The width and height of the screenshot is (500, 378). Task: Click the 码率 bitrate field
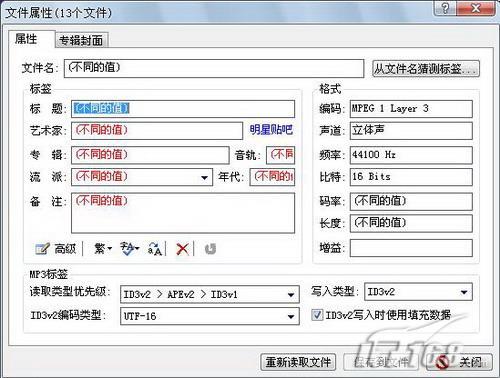(411, 201)
